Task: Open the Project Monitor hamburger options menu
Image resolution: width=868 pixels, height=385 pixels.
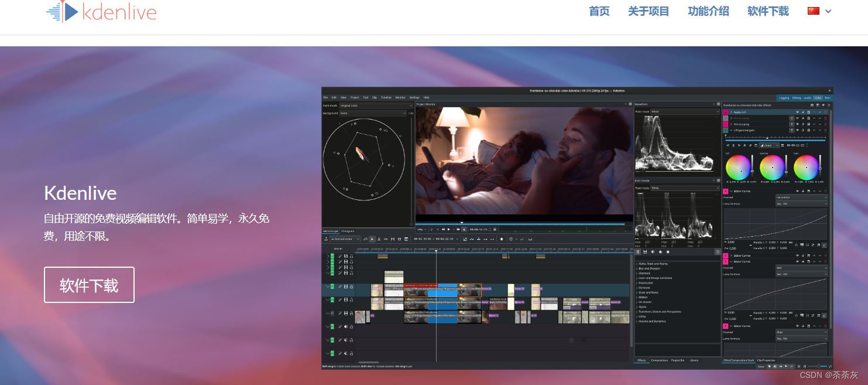Action: (x=495, y=229)
